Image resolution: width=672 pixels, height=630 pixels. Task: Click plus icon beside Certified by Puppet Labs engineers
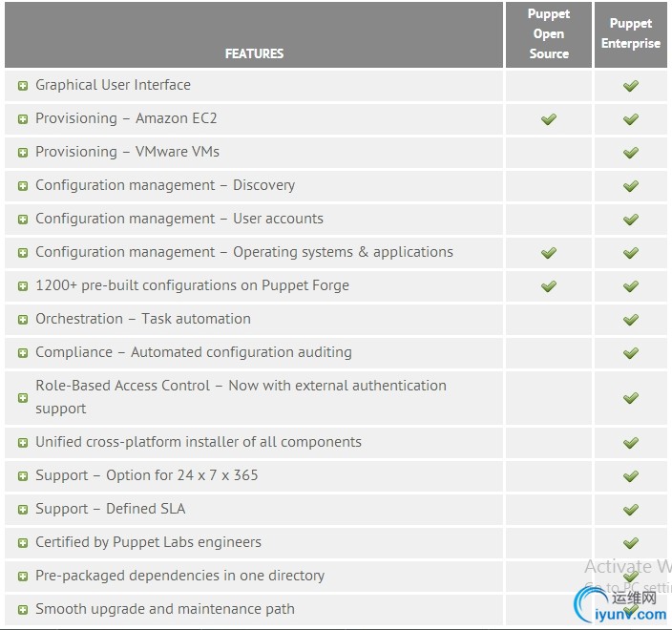[23, 543]
